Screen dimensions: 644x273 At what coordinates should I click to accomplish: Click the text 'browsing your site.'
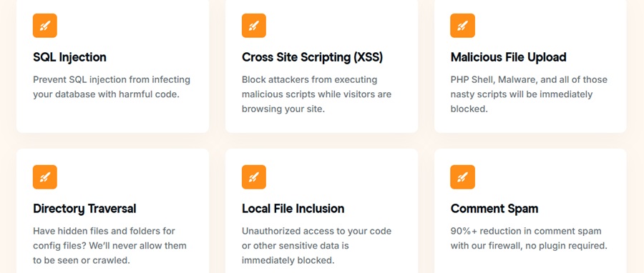[x=283, y=110]
